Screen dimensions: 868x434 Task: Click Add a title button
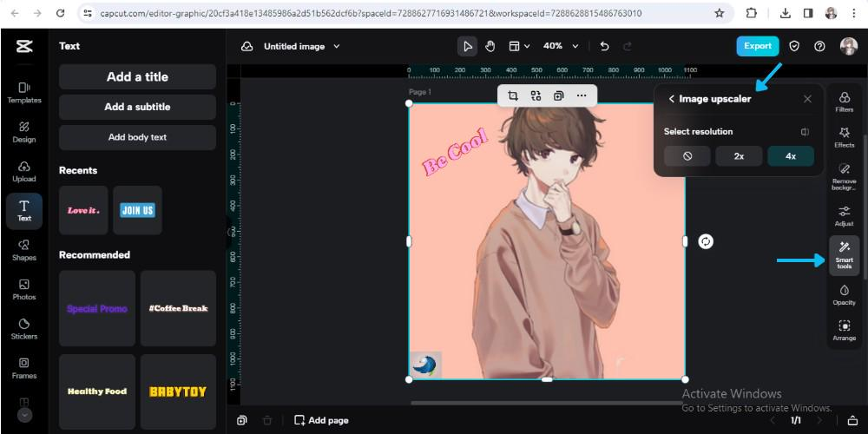tap(137, 77)
